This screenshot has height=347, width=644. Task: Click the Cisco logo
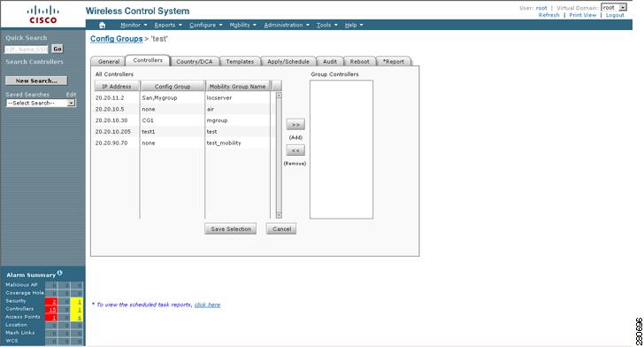pyautogui.click(x=42, y=14)
